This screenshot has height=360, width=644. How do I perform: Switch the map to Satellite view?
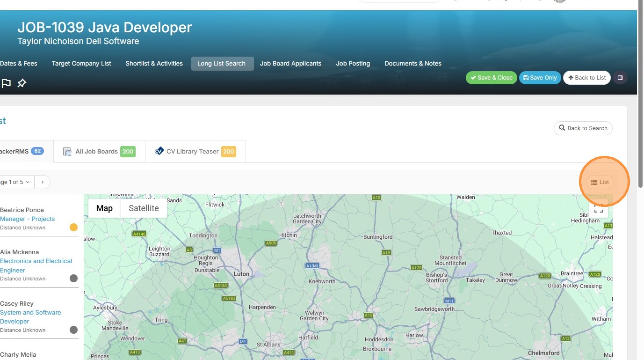[x=144, y=208]
